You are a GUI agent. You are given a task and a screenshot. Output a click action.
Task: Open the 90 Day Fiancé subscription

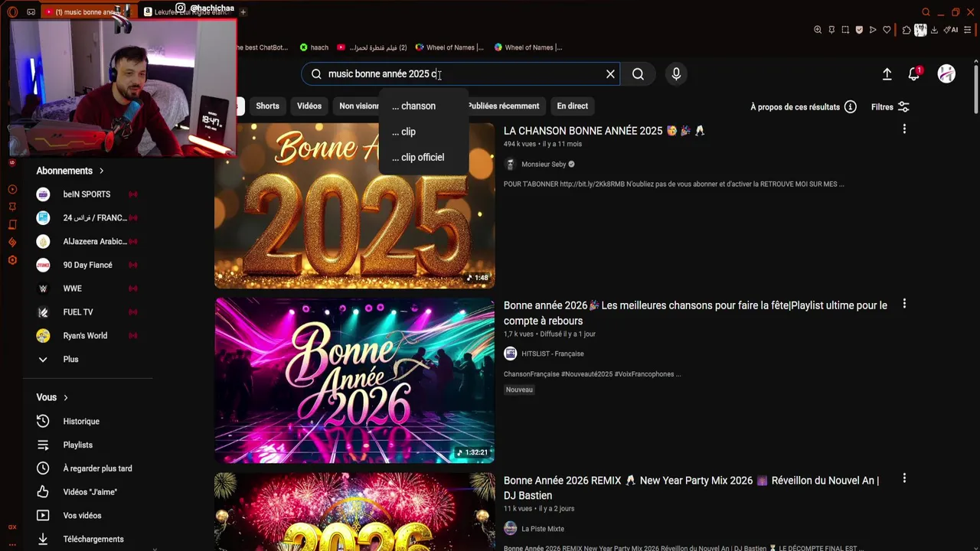point(87,265)
